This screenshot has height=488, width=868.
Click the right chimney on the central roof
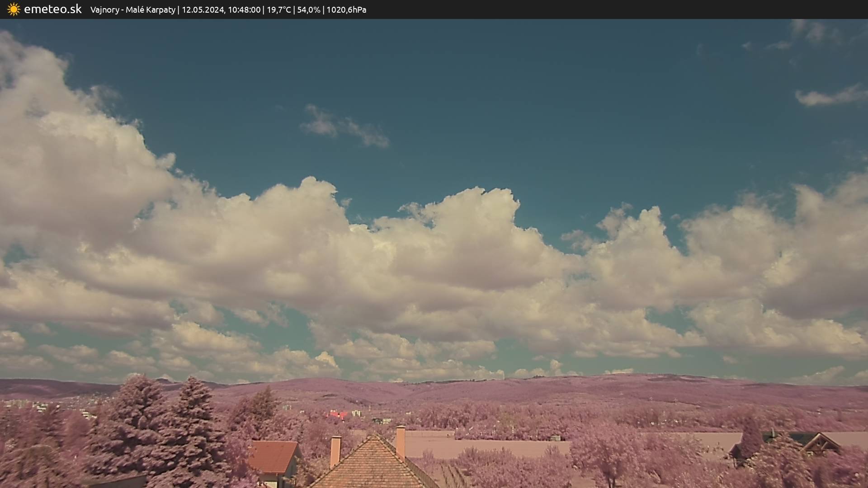401,441
